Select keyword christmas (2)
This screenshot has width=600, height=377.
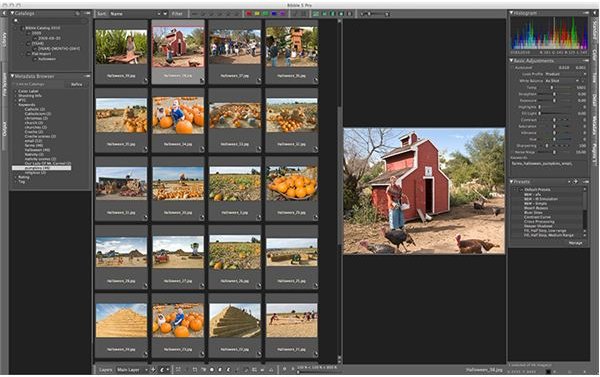point(36,118)
